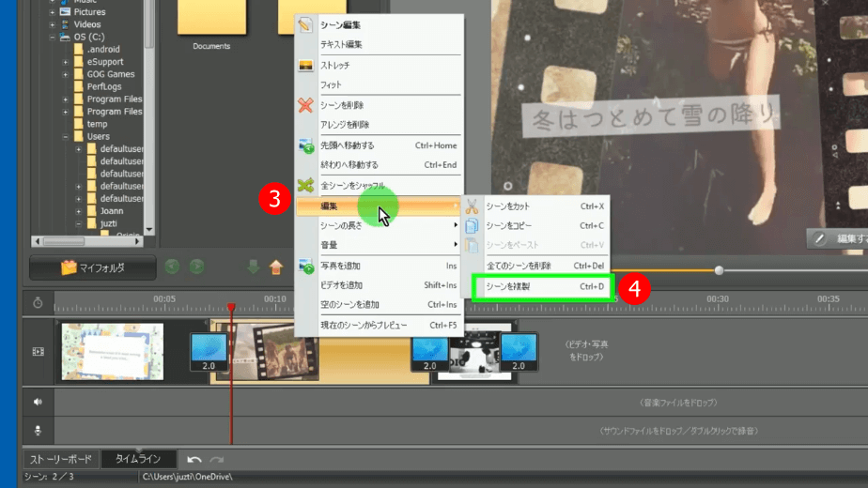The width and height of the screenshot is (868, 488).
Task: Click the undo arrow icon
Action: coord(194,459)
